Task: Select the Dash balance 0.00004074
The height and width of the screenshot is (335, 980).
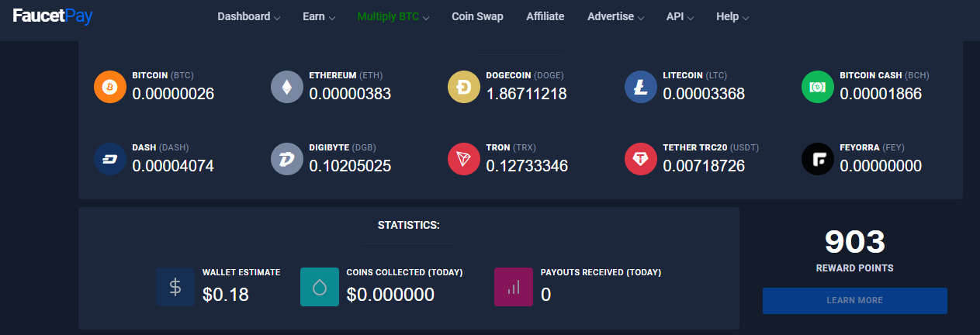Action: (173, 165)
